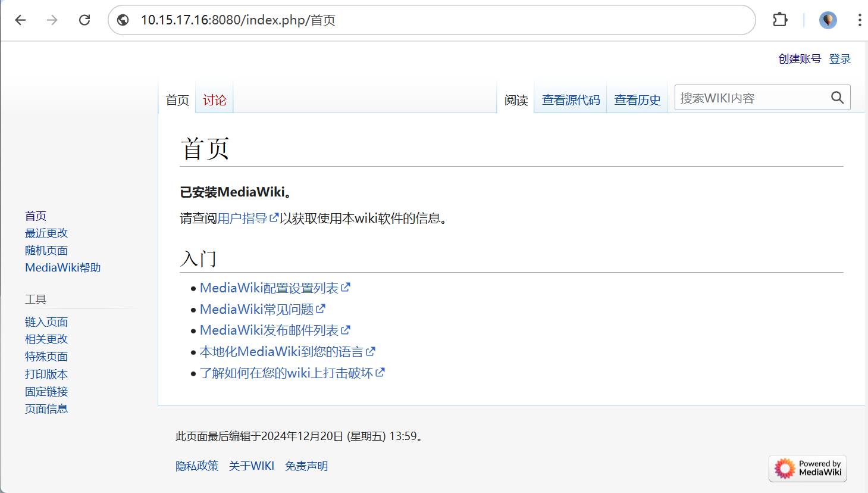The image size is (868, 493).
Task: Open the 讨论 discussion tab
Action: (215, 100)
